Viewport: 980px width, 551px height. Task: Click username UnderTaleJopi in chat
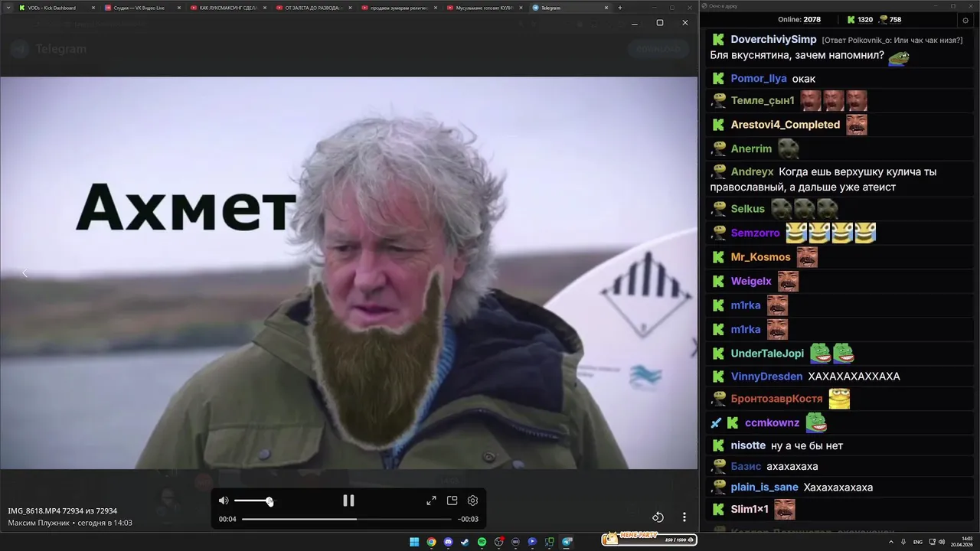click(x=767, y=354)
